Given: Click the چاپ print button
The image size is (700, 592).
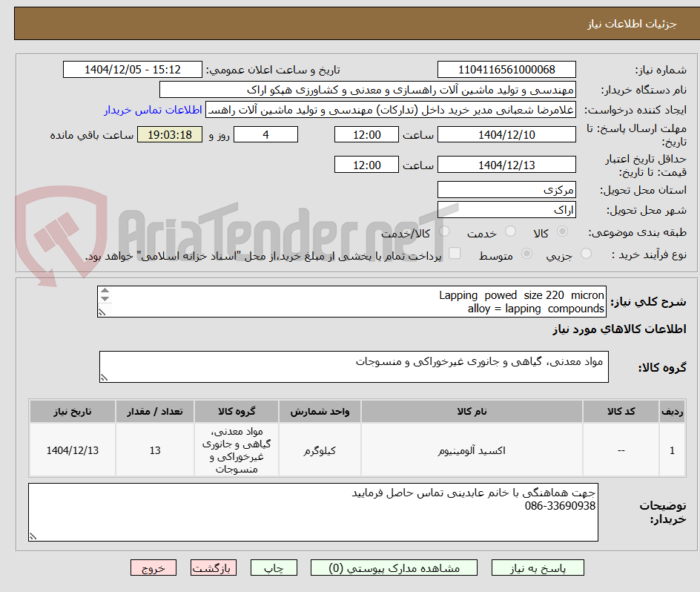Looking at the screenshot, I should pos(274,568).
